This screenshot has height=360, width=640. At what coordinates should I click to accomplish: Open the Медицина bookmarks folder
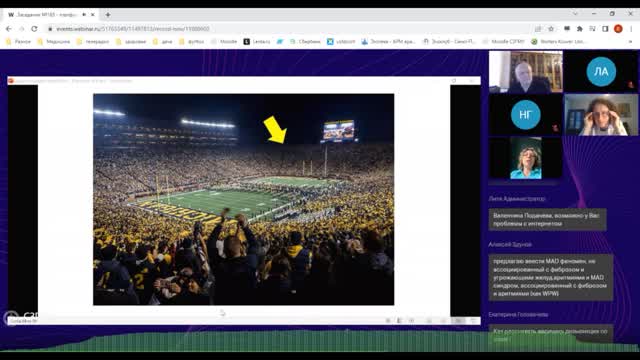tap(53, 41)
